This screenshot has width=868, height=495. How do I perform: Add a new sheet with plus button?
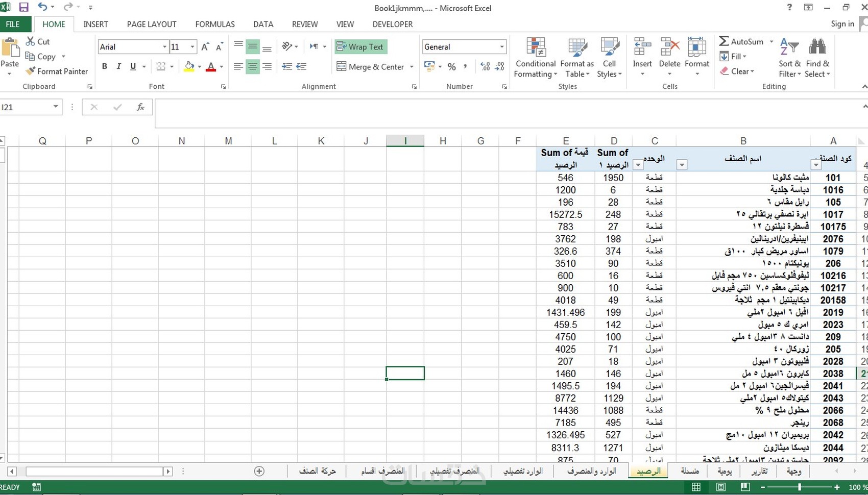pyautogui.click(x=259, y=471)
